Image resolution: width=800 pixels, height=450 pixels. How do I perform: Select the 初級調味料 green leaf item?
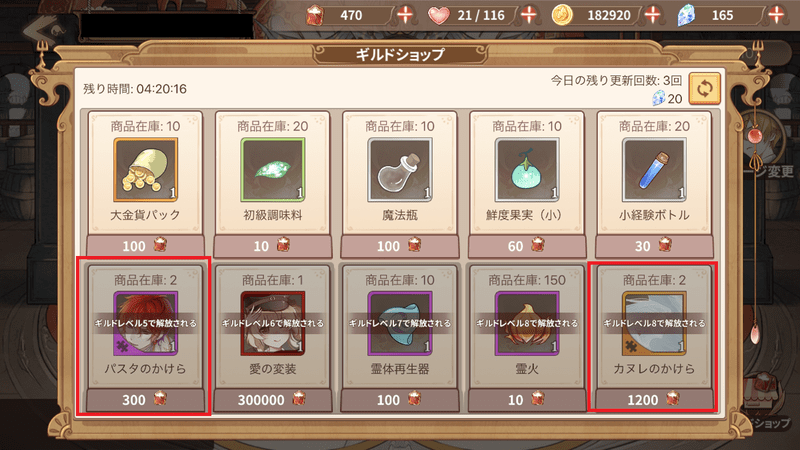pyautogui.click(x=272, y=170)
